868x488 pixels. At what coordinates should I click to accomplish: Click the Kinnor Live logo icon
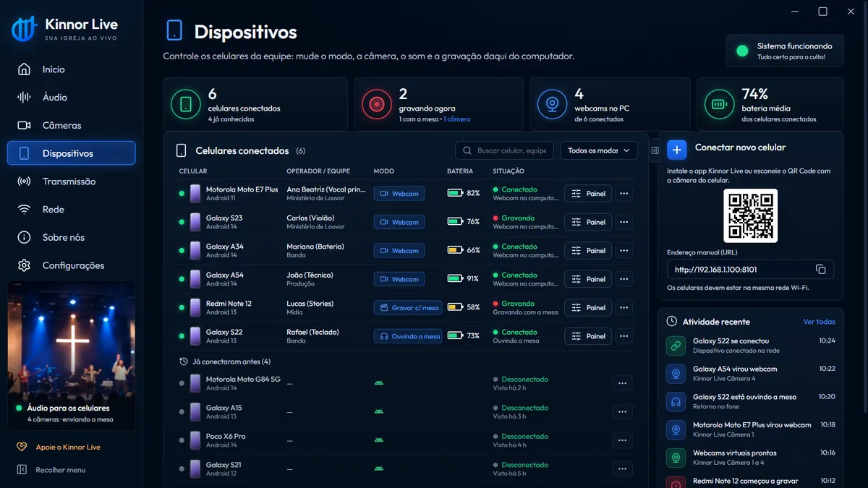coord(24,29)
